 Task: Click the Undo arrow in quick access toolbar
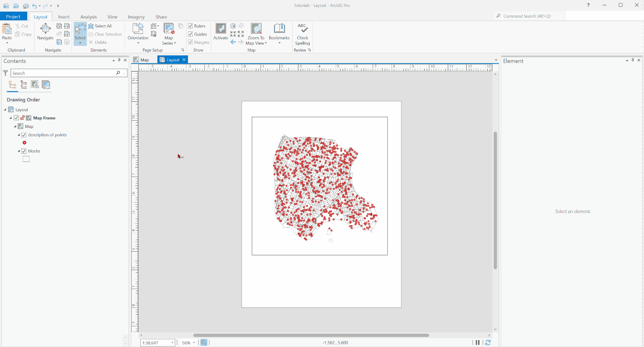click(x=35, y=6)
